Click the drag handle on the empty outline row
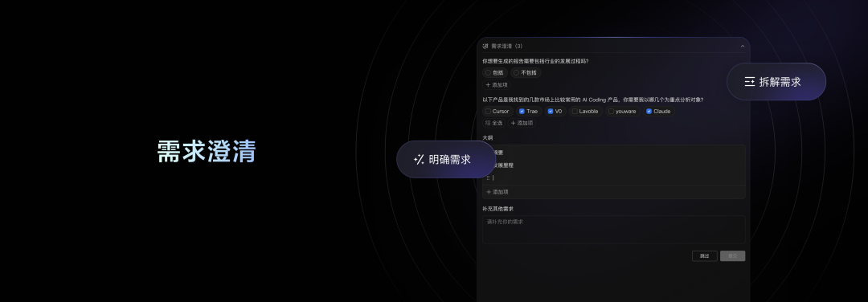This screenshot has height=302, width=868. pos(488,178)
